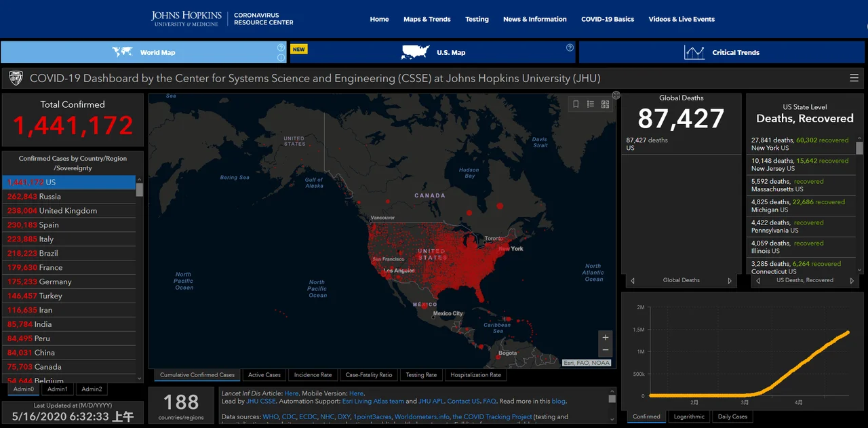Viewport: 868px width, 428px height.
Task: Select the Cumulative Confirmed Cases map tab
Action: pyautogui.click(x=197, y=374)
